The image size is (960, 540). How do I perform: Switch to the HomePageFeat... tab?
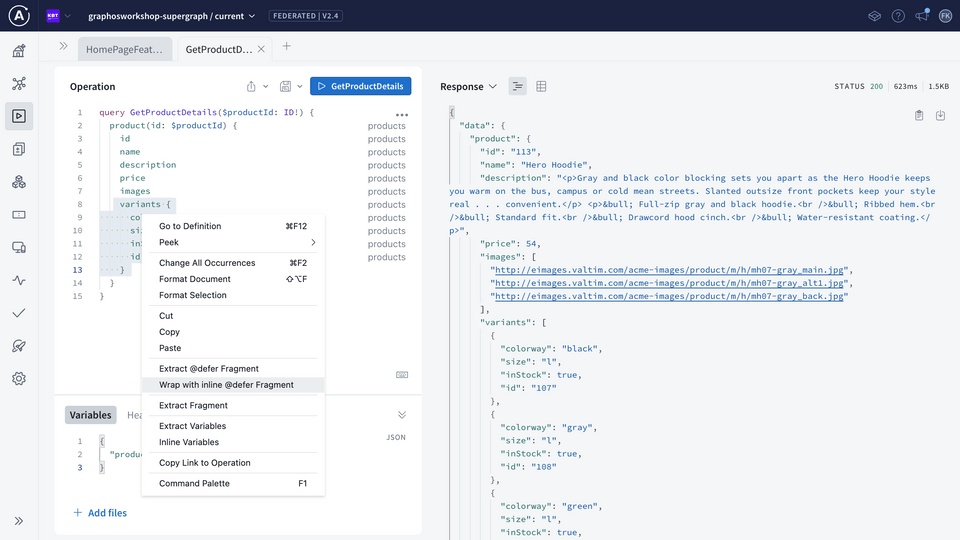(x=124, y=49)
